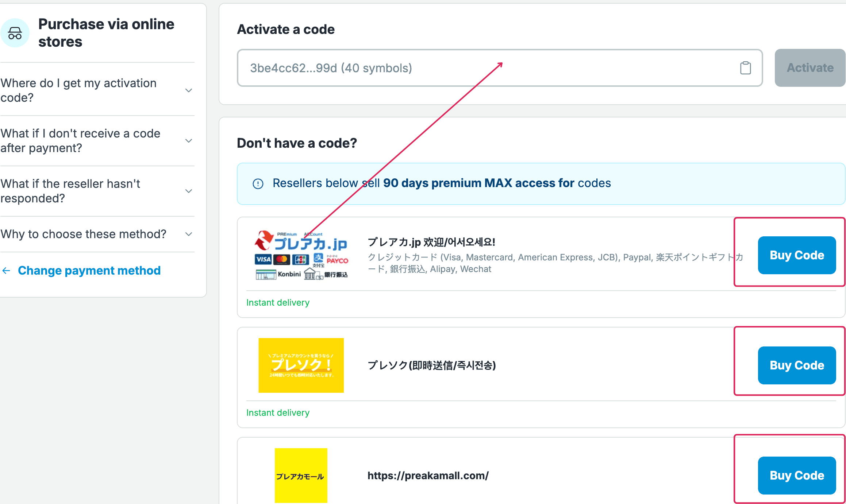
Task: Click 'Instant delivery' under プレアカ.jp card
Action: click(x=278, y=303)
